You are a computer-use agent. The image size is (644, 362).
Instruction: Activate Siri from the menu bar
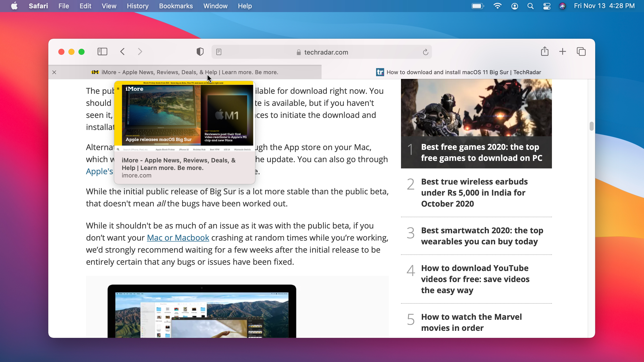[562, 6]
